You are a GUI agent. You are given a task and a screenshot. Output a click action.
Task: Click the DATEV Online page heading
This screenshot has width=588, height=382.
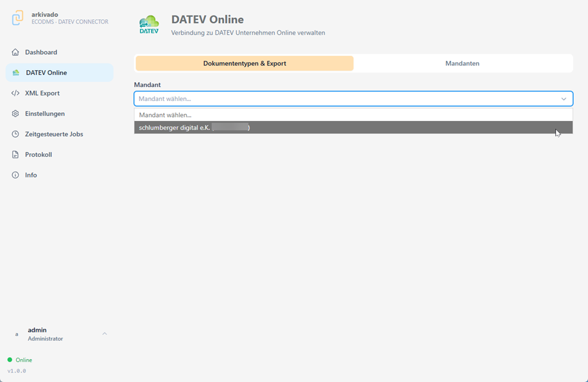(207, 19)
